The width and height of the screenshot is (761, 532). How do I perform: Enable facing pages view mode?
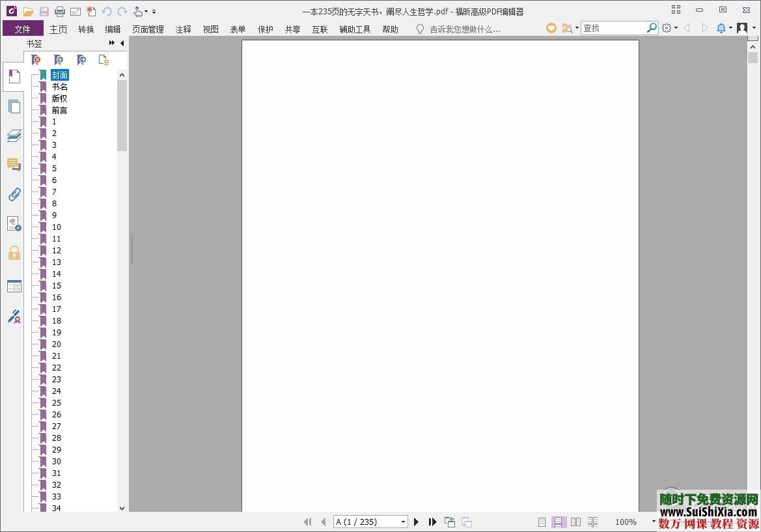(x=575, y=522)
